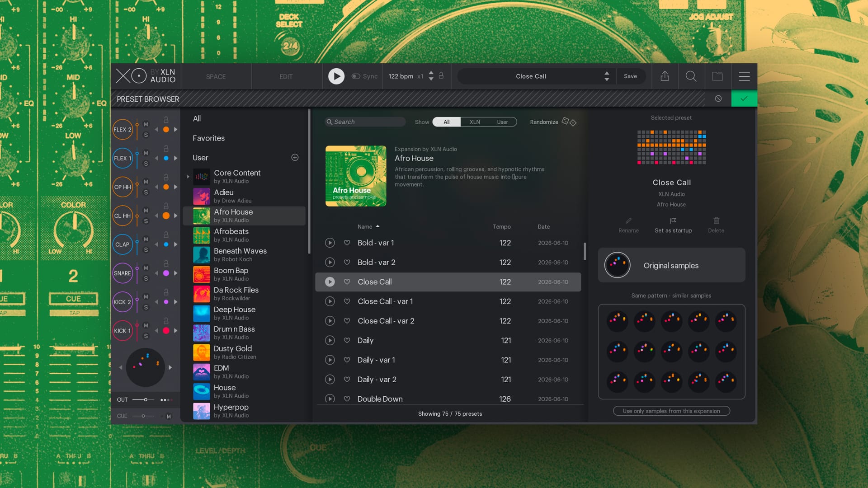Select the Deep House expansion

pos(245,313)
